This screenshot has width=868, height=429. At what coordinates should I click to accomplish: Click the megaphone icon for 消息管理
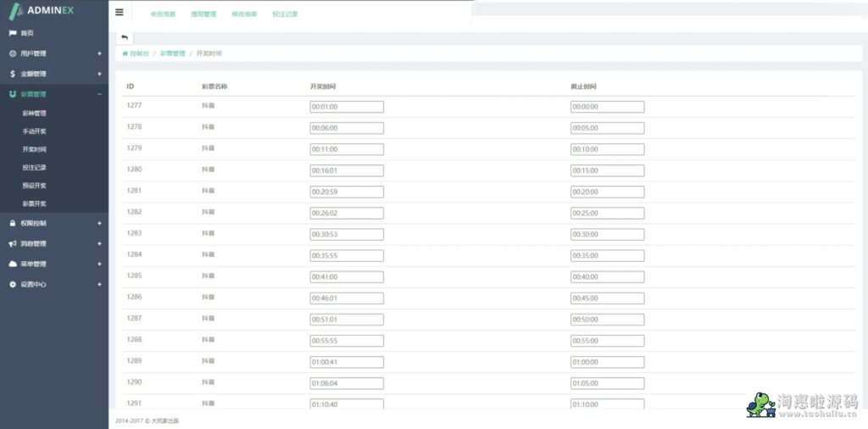12,243
